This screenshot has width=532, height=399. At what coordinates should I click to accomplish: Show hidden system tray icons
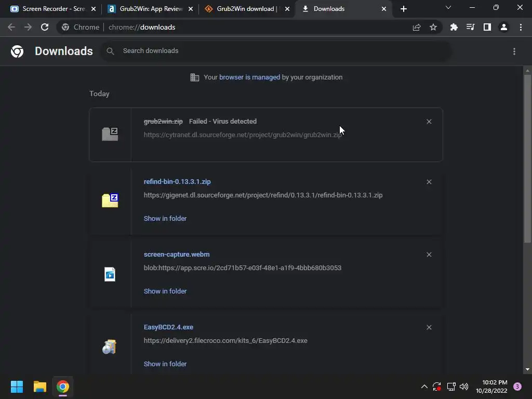(424, 387)
